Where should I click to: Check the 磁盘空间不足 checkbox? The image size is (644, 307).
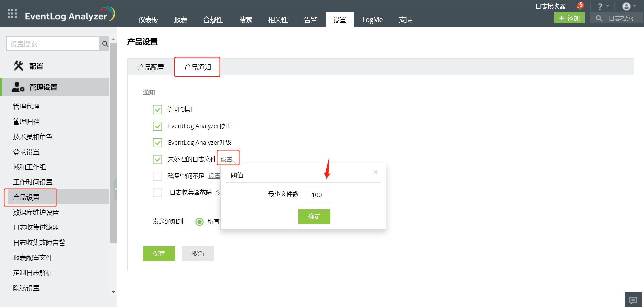tap(157, 176)
